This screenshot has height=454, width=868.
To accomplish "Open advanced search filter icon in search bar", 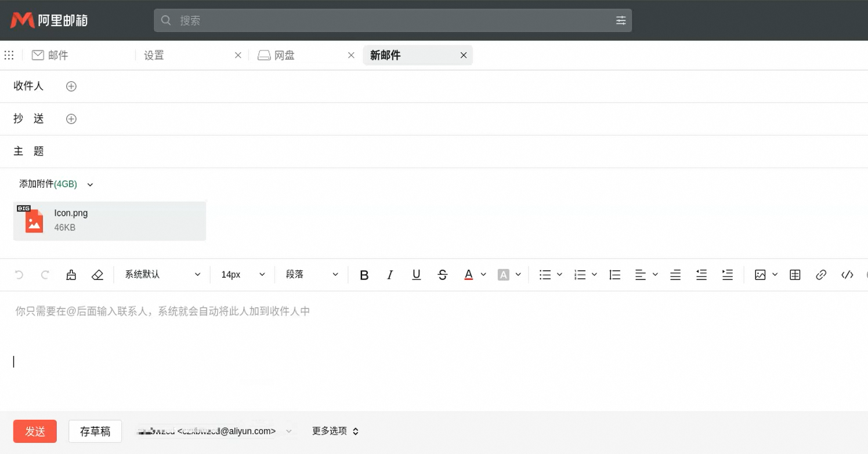I will 620,20.
